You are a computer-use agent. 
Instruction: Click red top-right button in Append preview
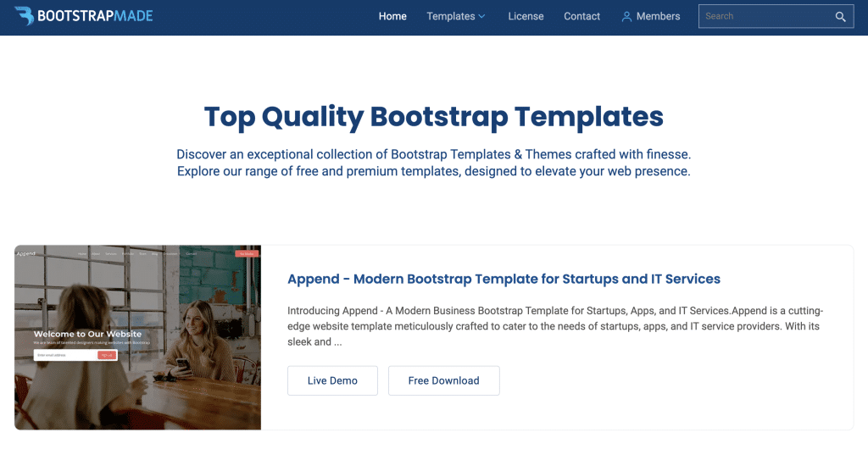[247, 253]
